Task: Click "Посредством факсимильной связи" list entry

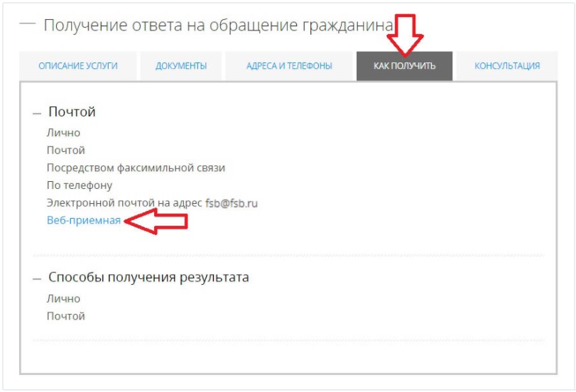Action: tap(136, 168)
